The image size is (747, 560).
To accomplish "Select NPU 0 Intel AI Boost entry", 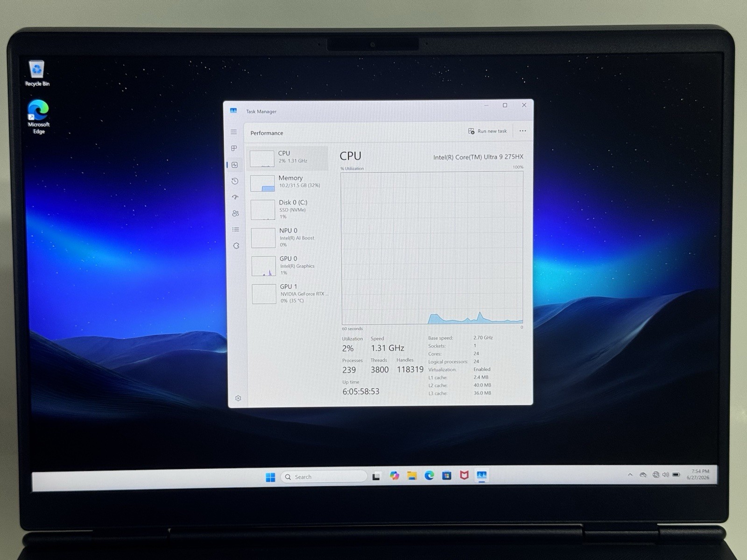I will 289,238.
